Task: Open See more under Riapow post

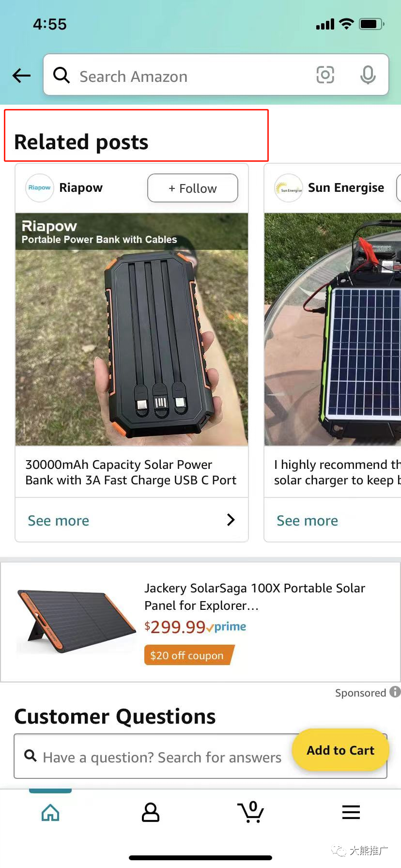Action: 59,521
